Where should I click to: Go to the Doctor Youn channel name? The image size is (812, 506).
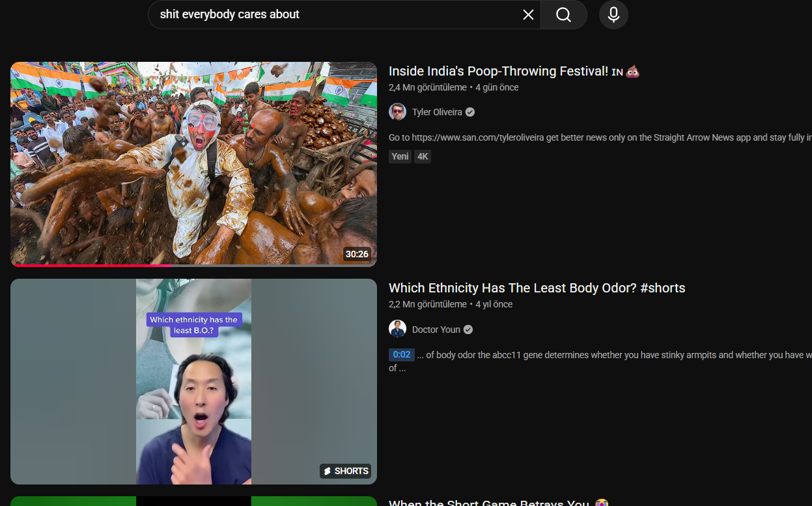[436, 330]
